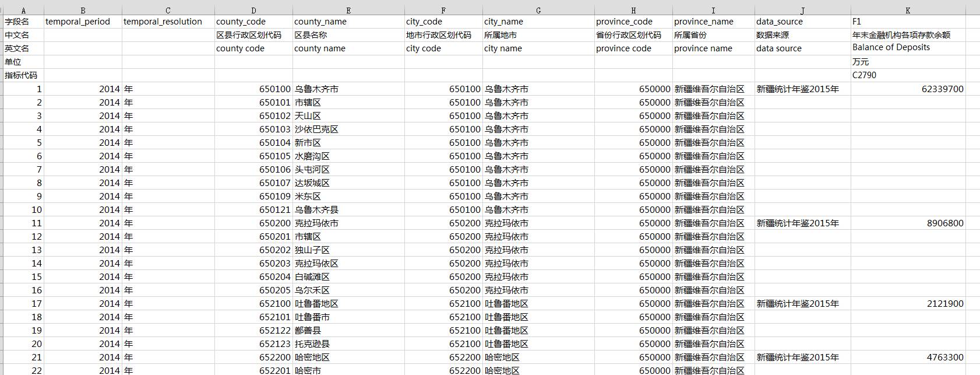
Task: Click the county_name field name cell
Action: [348, 22]
